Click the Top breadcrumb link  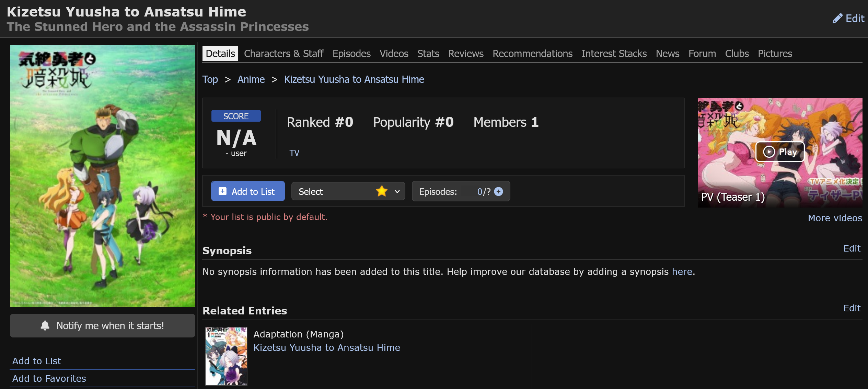(210, 79)
